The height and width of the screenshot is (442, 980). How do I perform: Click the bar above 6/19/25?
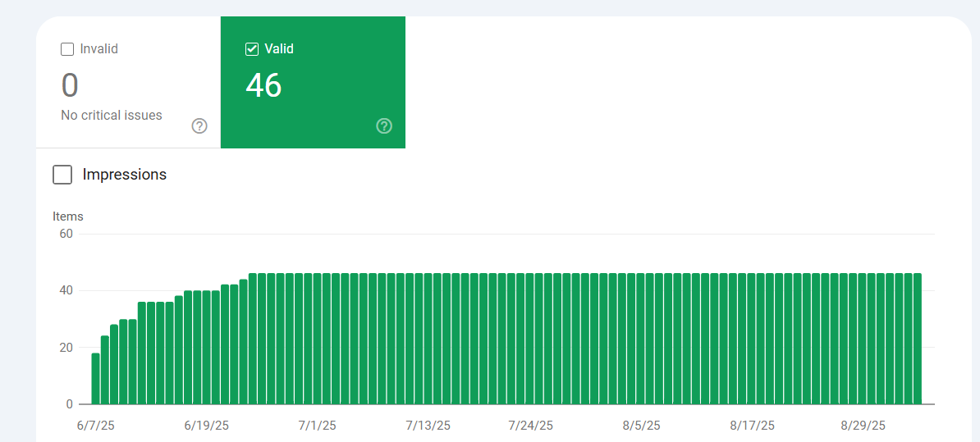point(206,348)
